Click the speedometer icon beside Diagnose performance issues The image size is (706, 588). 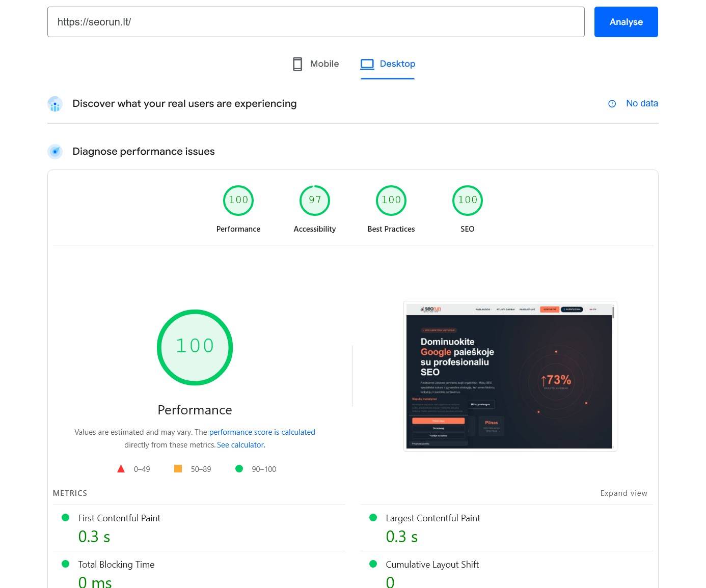point(55,151)
